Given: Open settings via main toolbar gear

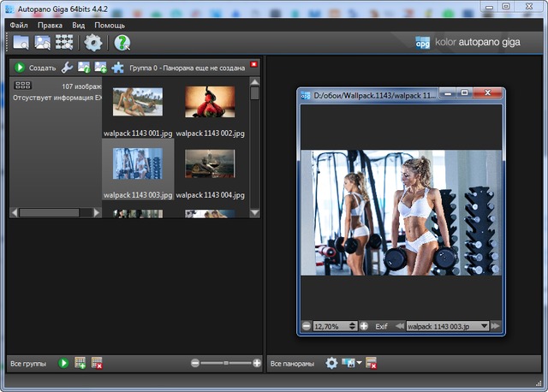Looking at the screenshot, I should pyautogui.click(x=92, y=43).
